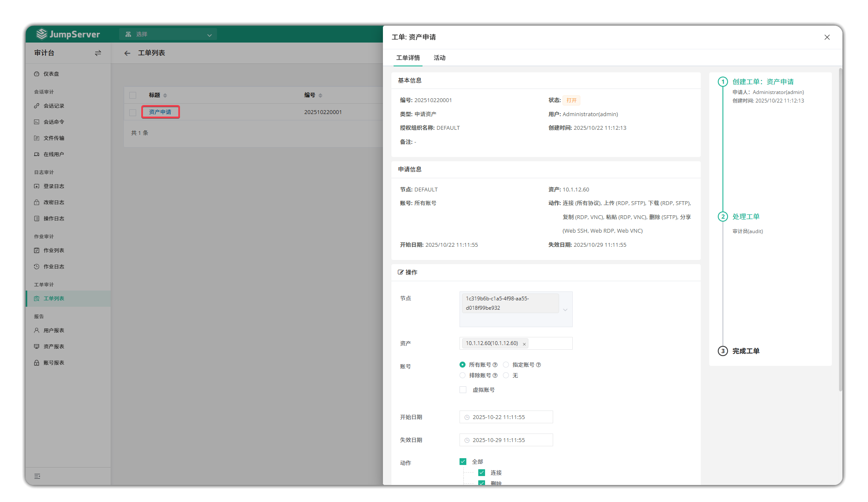Image resolution: width=868 pixels, height=502 pixels.
Task: Click the session commands terminal icon
Action: [x=37, y=122]
